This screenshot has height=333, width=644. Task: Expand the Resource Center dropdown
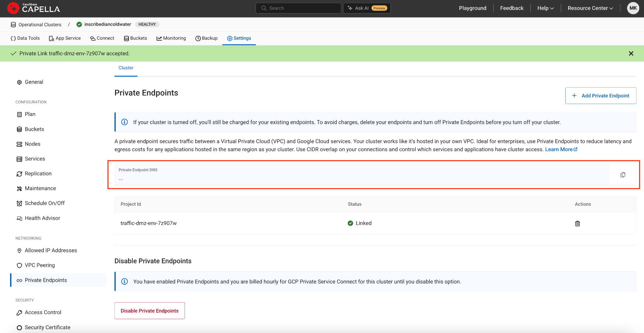590,8
